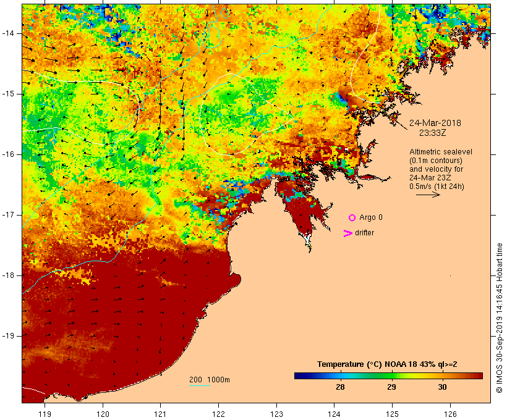
Task: Click longitude label 125
Action: point(393,414)
